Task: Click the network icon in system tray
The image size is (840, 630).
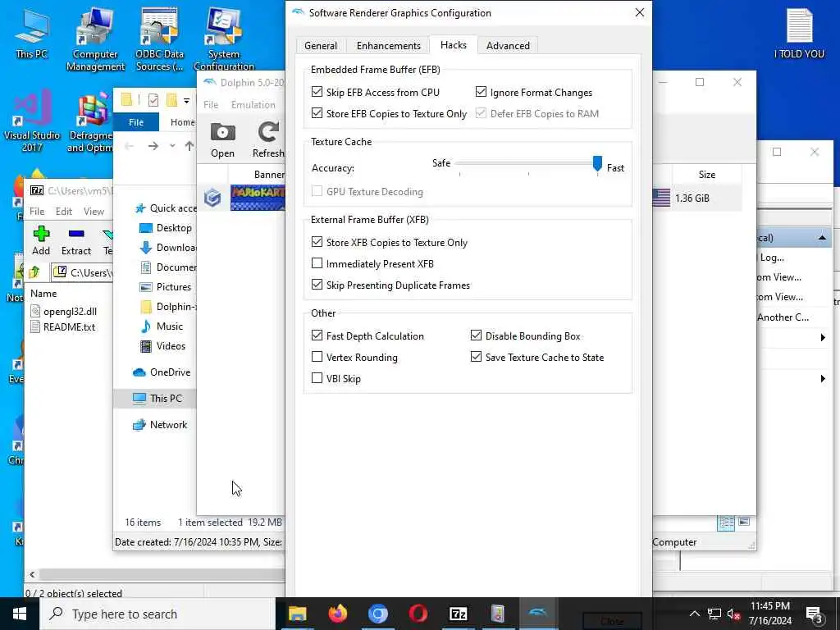Action: point(714,614)
